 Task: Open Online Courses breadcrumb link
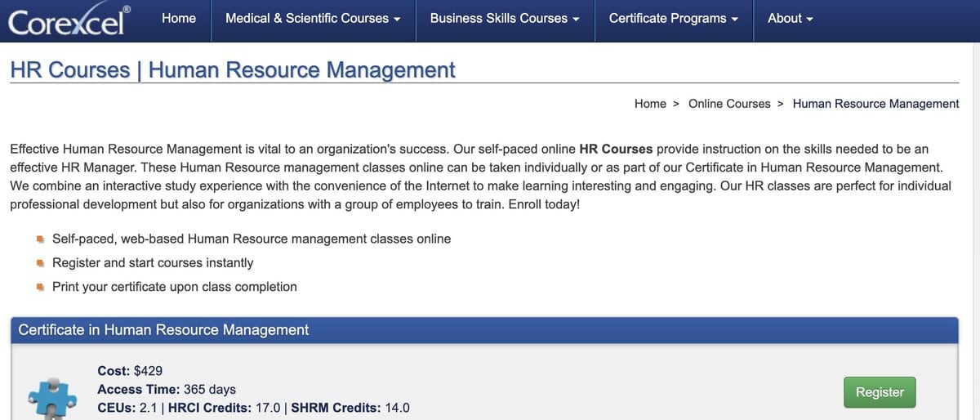tap(729, 104)
